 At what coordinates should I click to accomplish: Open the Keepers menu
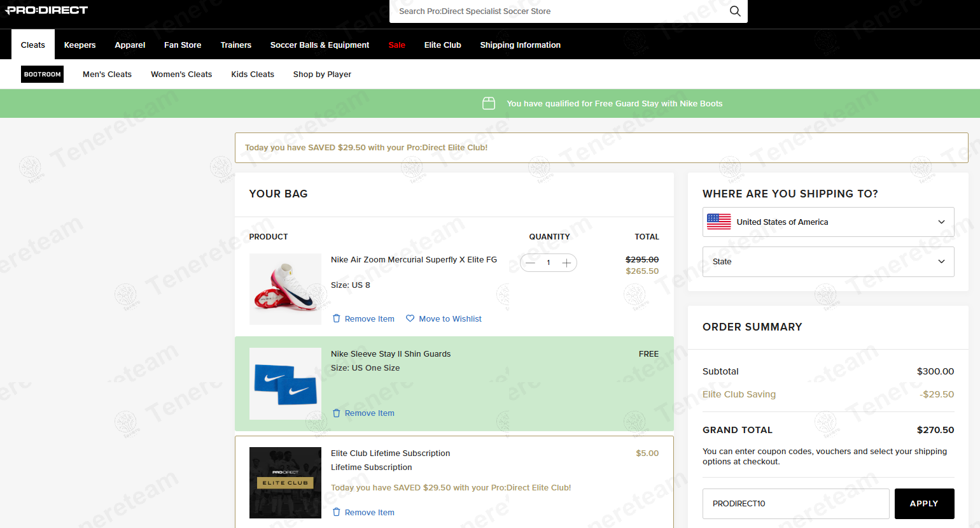click(80, 45)
